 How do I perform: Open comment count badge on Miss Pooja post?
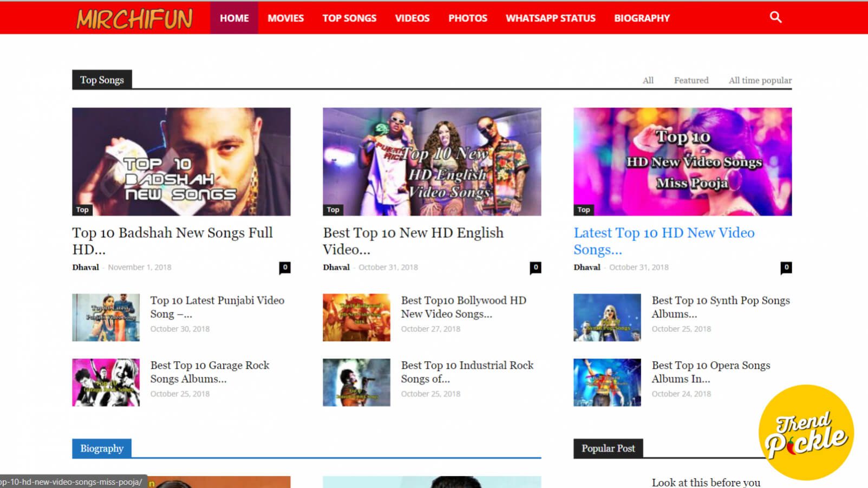[786, 267]
